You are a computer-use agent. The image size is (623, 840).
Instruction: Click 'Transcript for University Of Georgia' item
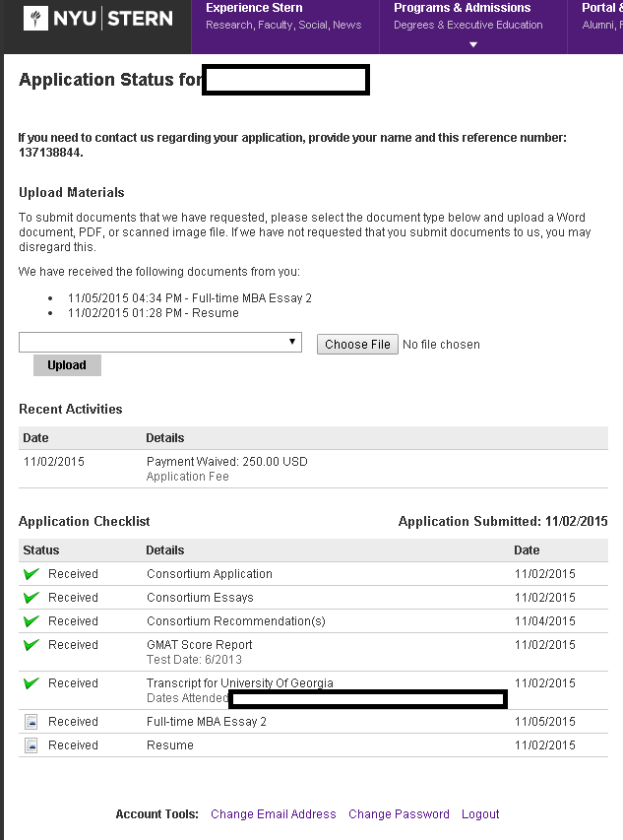(x=240, y=683)
